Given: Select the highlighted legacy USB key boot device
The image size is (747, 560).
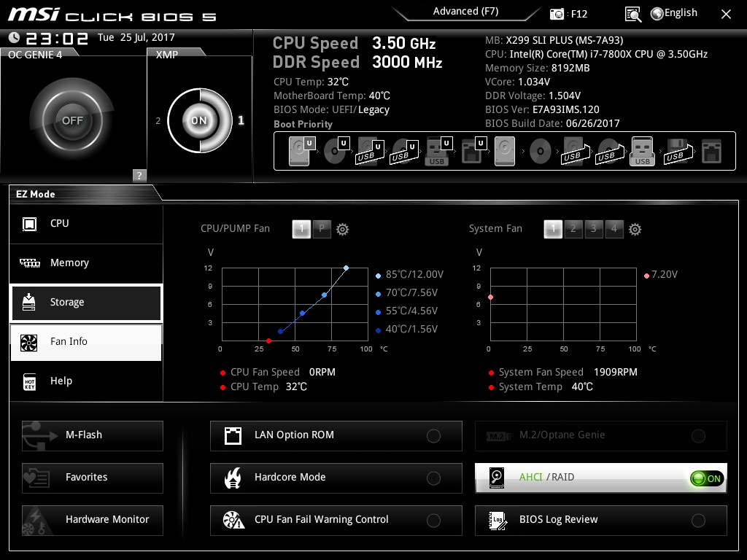Looking at the screenshot, I should [x=642, y=151].
